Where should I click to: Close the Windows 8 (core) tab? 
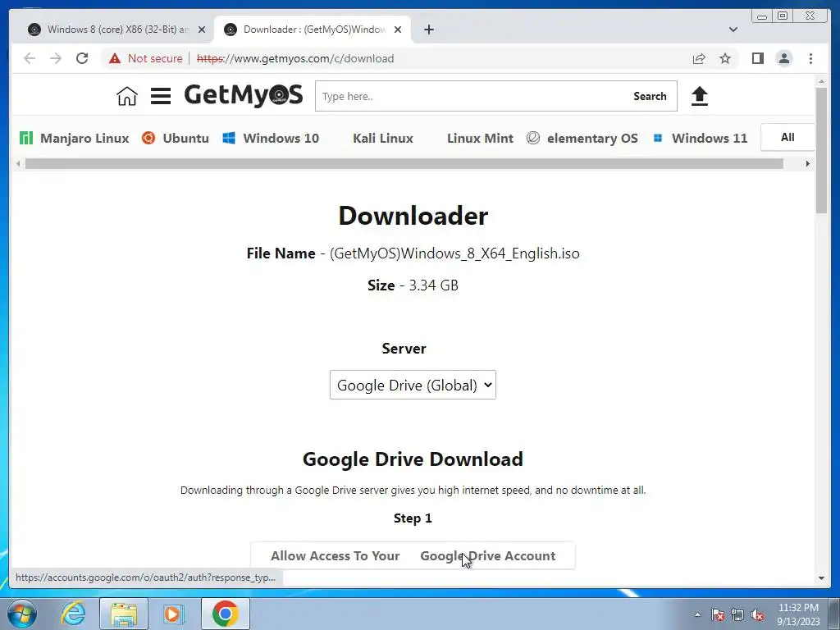point(202,30)
